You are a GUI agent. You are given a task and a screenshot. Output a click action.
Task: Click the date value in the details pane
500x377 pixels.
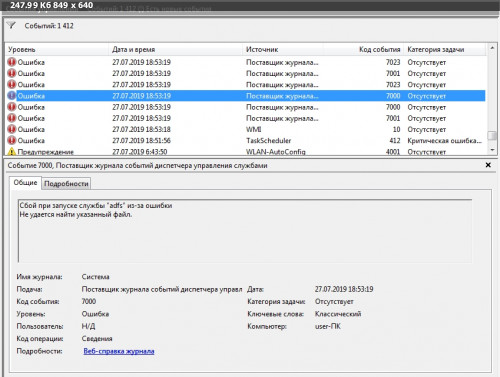344,289
